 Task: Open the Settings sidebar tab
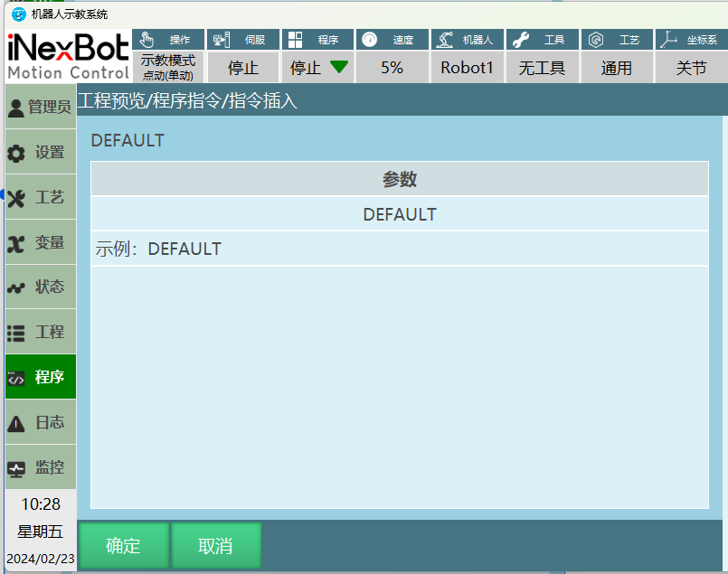[x=41, y=153]
